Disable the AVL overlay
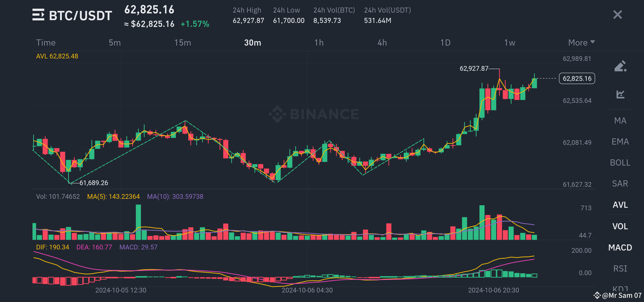Image resolution: width=644 pixels, height=302 pixels. (621, 205)
